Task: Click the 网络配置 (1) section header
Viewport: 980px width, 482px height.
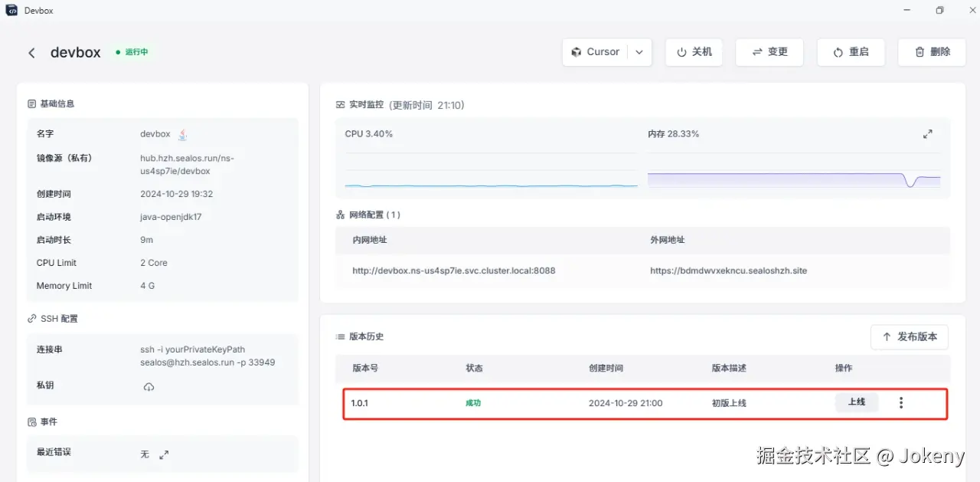Action: tap(368, 215)
